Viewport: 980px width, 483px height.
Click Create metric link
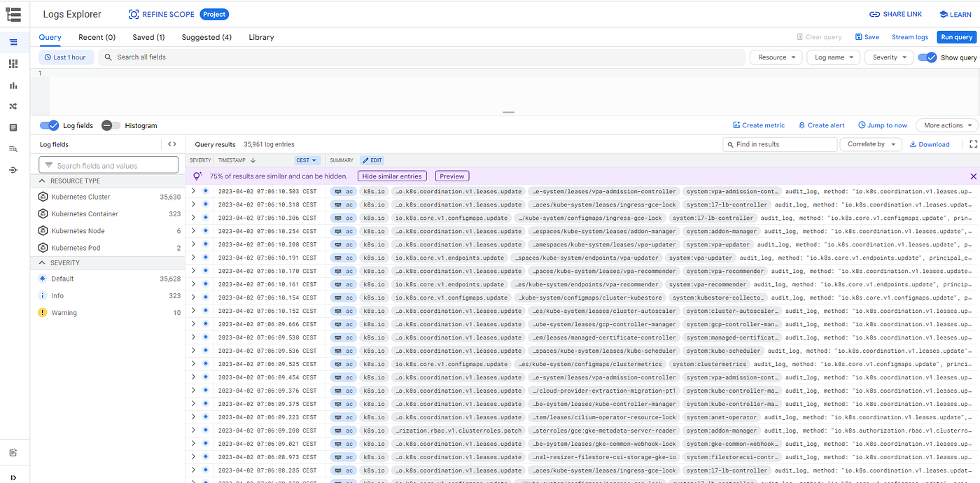[x=759, y=125]
